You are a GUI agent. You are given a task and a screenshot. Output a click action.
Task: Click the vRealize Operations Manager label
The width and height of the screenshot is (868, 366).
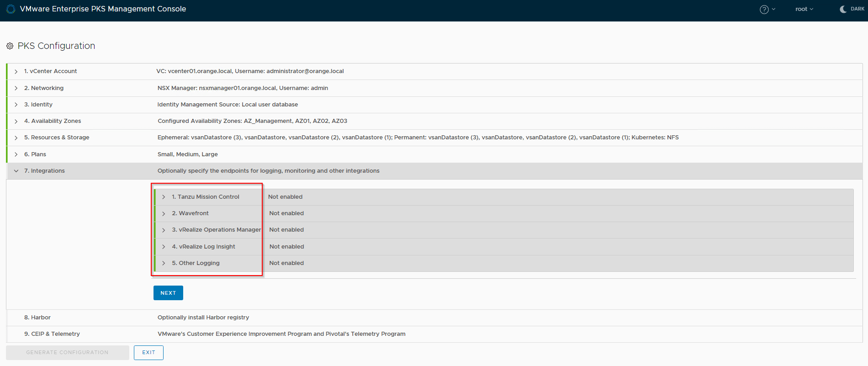coord(217,230)
